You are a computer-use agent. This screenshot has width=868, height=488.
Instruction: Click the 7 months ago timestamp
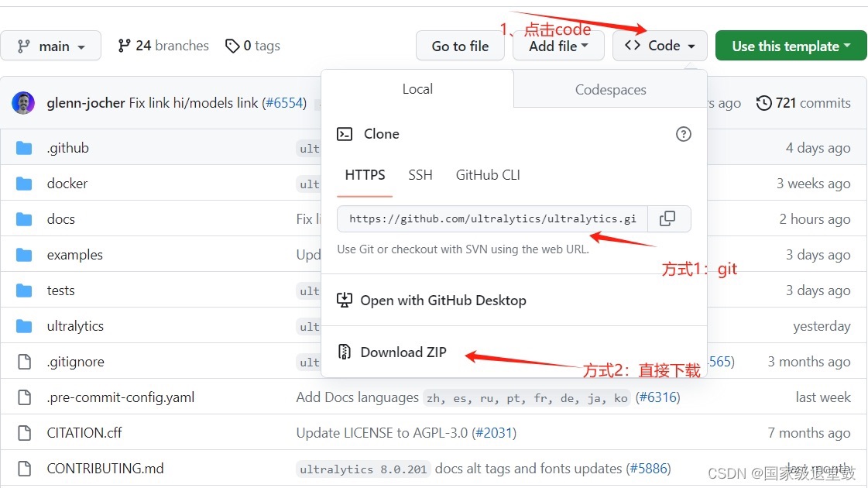pos(809,432)
